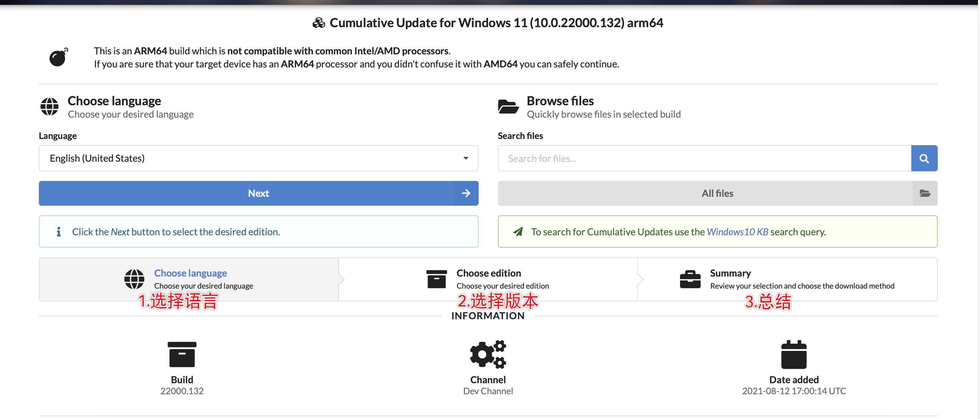Expand language list via caret arrow
This screenshot has width=980, height=419.
pyautogui.click(x=466, y=158)
